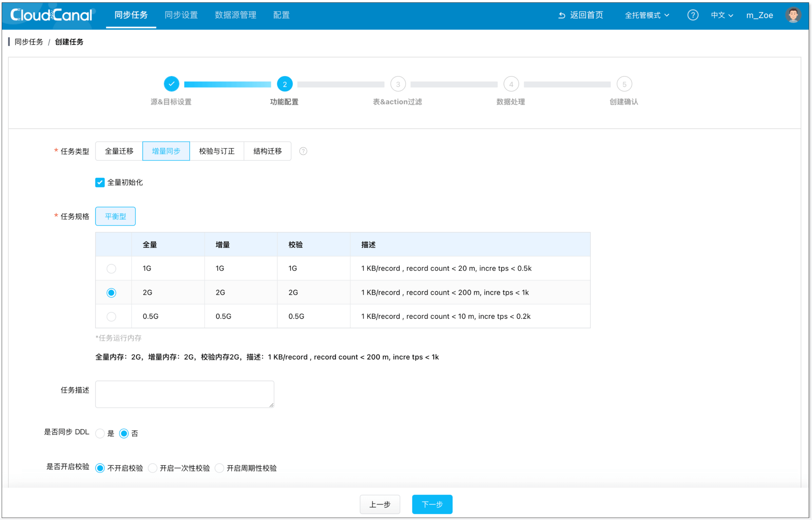Click the back arrow next to 返回首页
This screenshot has height=520, width=812.
point(562,15)
